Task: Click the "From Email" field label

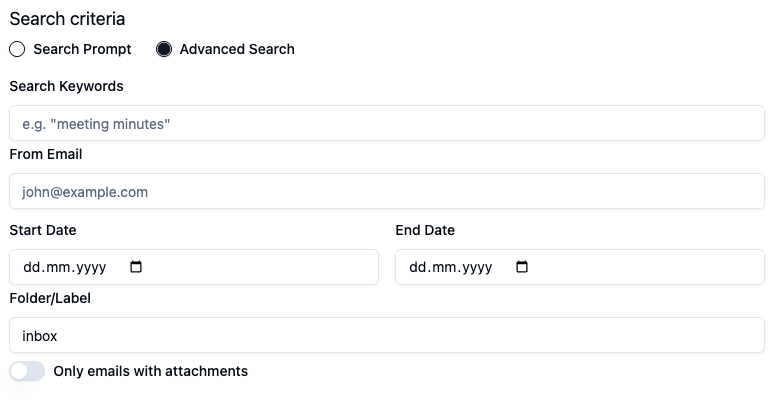Action: tap(46, 154)
